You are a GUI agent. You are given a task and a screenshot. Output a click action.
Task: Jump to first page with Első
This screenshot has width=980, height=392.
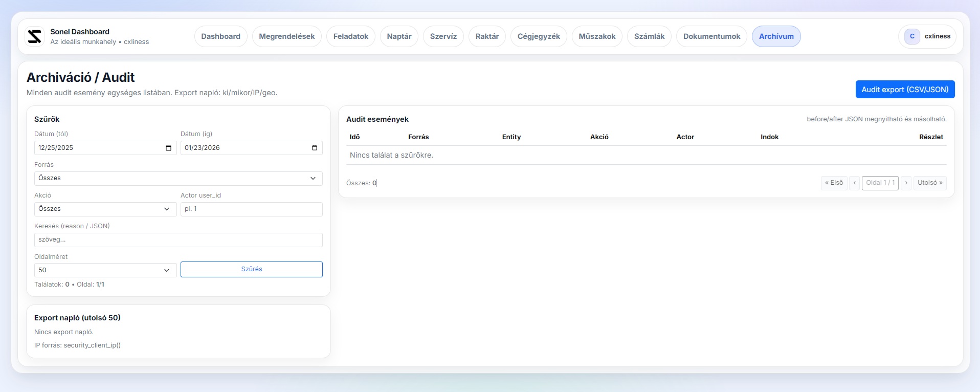[834, 183]
